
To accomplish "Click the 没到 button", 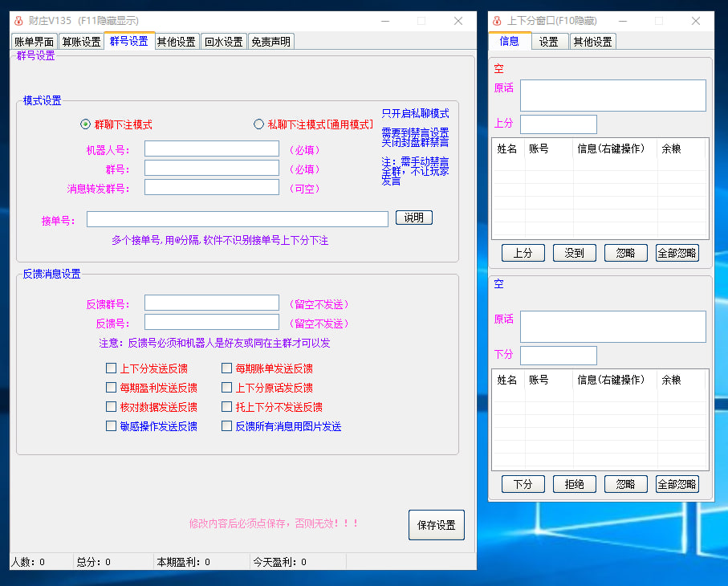I will pos(574,253).
